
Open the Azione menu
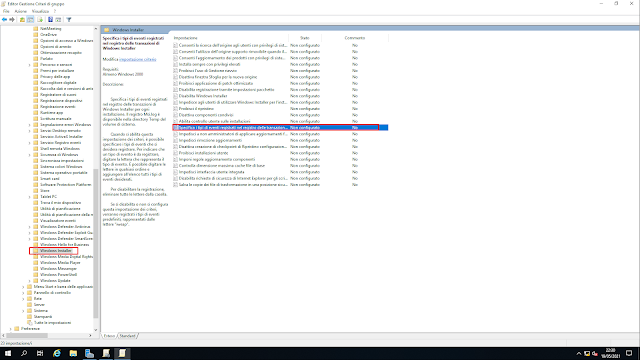(x=20, y=11)
